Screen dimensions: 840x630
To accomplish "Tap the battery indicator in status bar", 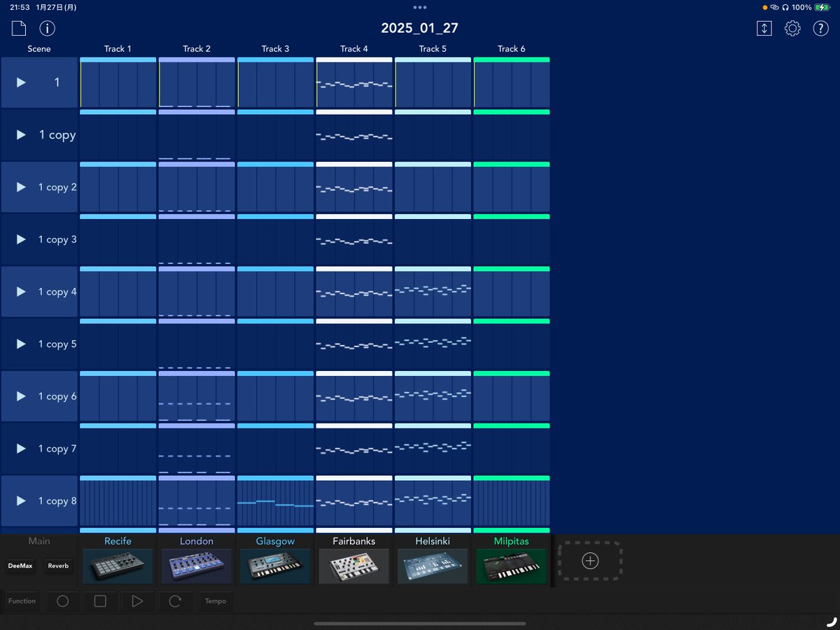I will (x=822, y=7).
